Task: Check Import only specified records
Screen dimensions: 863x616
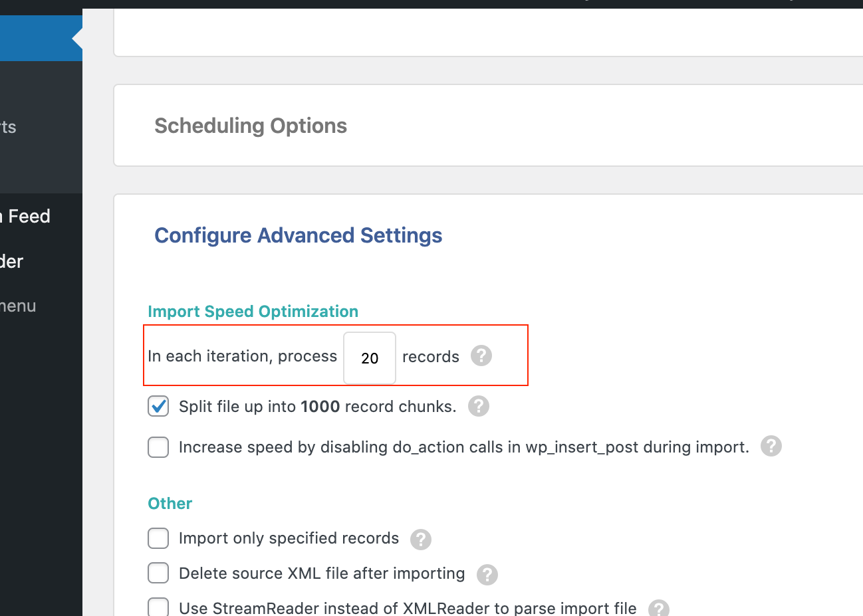Action: pyautogui.click(x=158, y=538)
